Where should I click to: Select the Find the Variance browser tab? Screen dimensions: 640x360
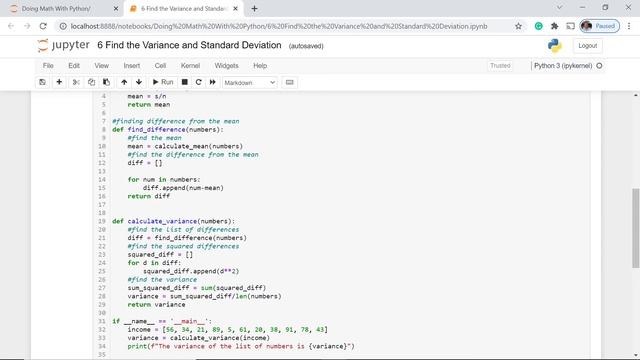tap(184, 9)
